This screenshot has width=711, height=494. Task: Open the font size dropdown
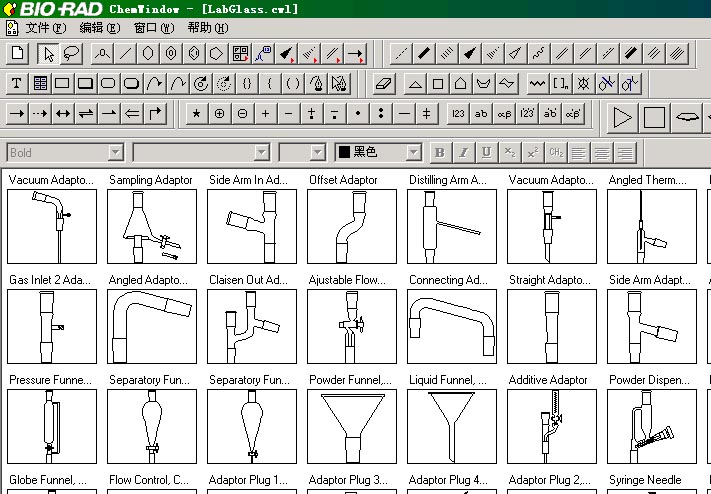click(x=317, y=152)
